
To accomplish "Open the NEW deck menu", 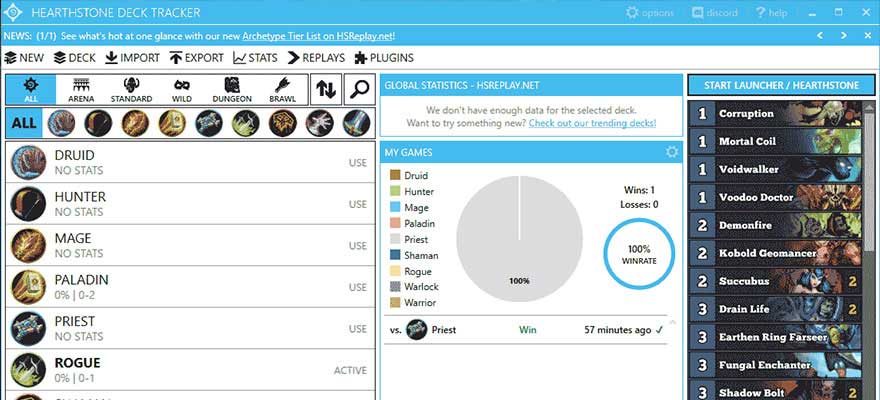I will (x=24, y=58).
